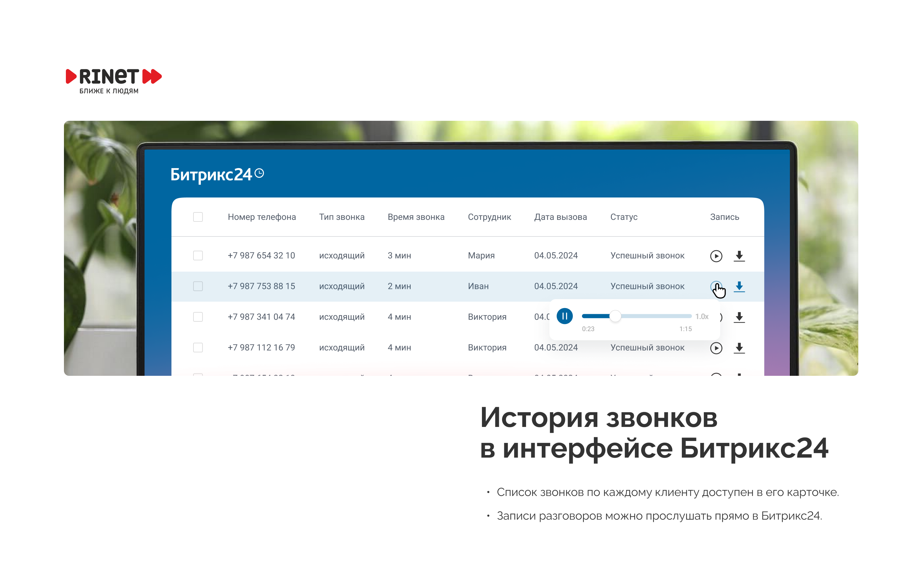
Task: Click Статус column header
Action: (624, 217)
